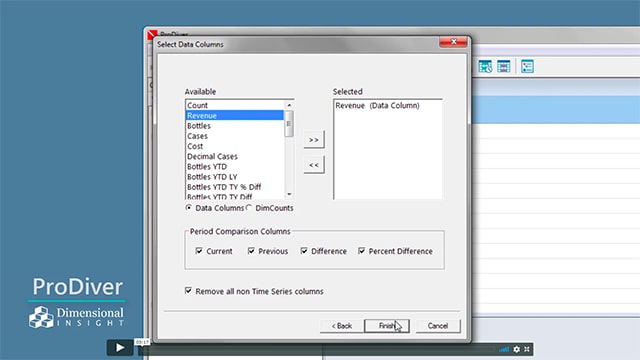Click the Back button
This screenshot has width=640, height=360.
tap(342, 326)
